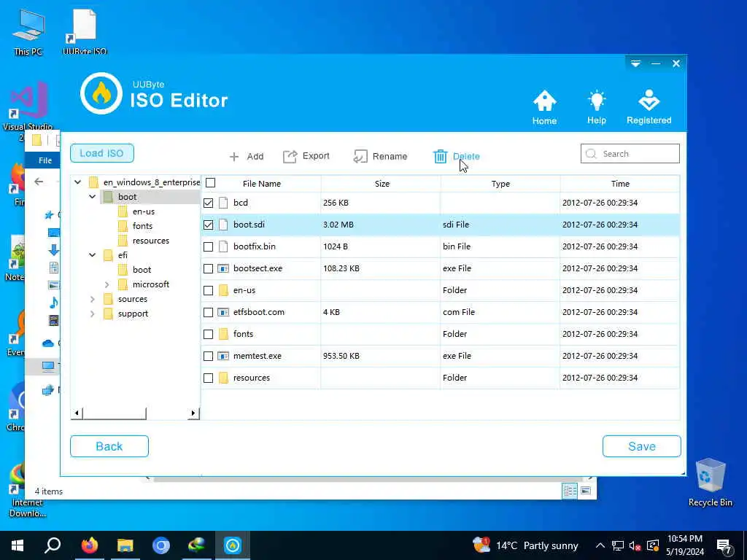The image size is (747, 560).
Task: Delete the checked files
Action: [x=457, y=156]
